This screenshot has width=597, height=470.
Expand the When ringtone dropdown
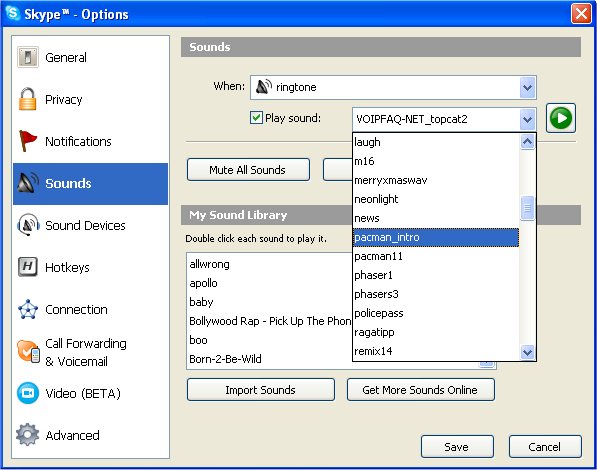pyautogui.click(x=527, y=88)
